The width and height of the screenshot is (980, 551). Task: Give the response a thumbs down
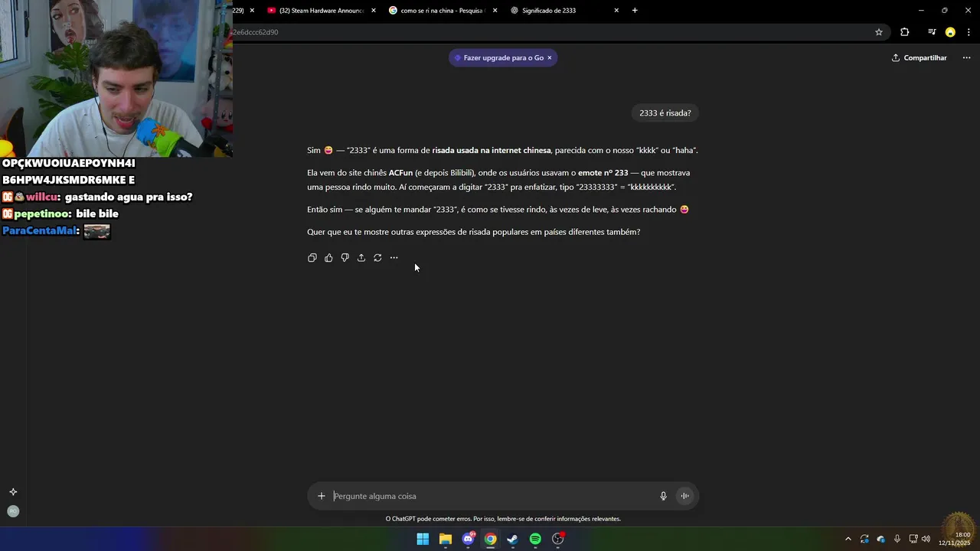pyautogui.click(x=345, y=258)
